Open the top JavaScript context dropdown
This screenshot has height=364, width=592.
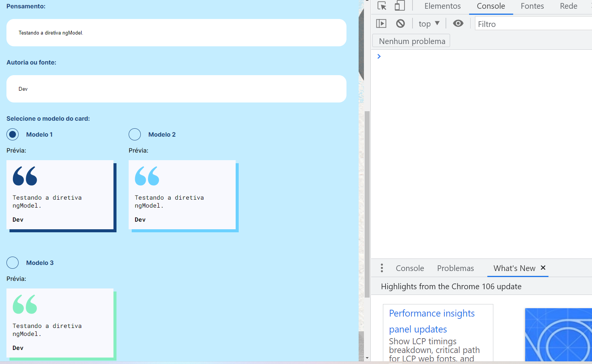(429, 24)
